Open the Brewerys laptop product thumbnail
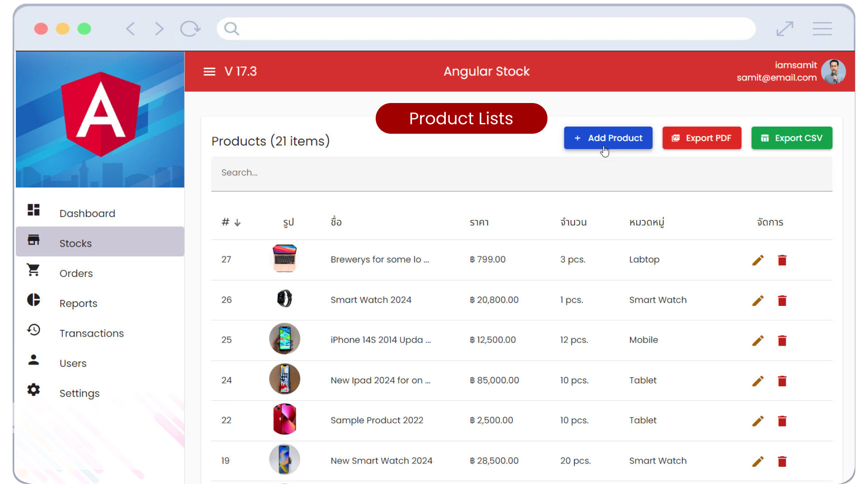The width and height of the screenshot is (868, 488). click(284, 258)
